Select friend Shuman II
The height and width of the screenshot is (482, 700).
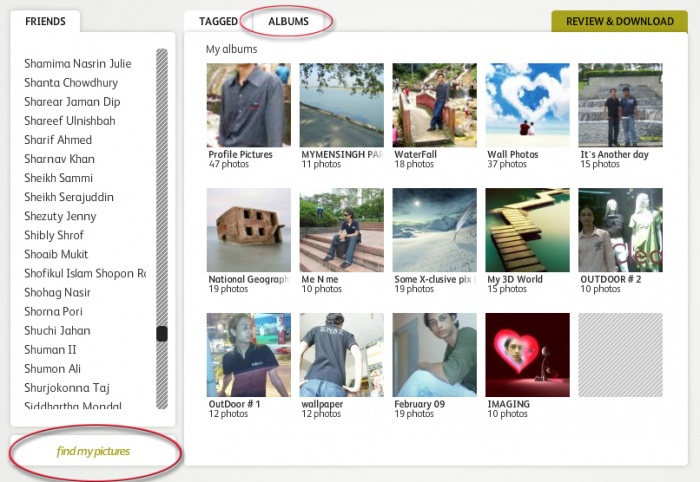[x=50, y=350]
